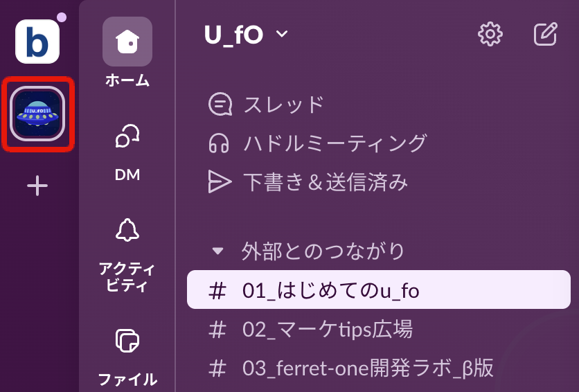Open Activity bell icon
This screenshot has width=579, height=392.
(127, 231)
